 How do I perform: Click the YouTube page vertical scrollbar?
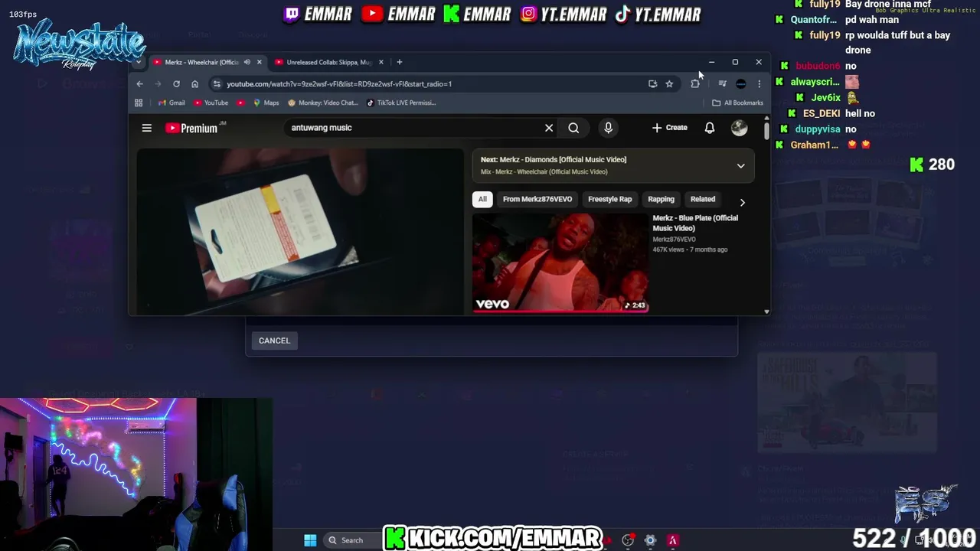coord(766,130)
